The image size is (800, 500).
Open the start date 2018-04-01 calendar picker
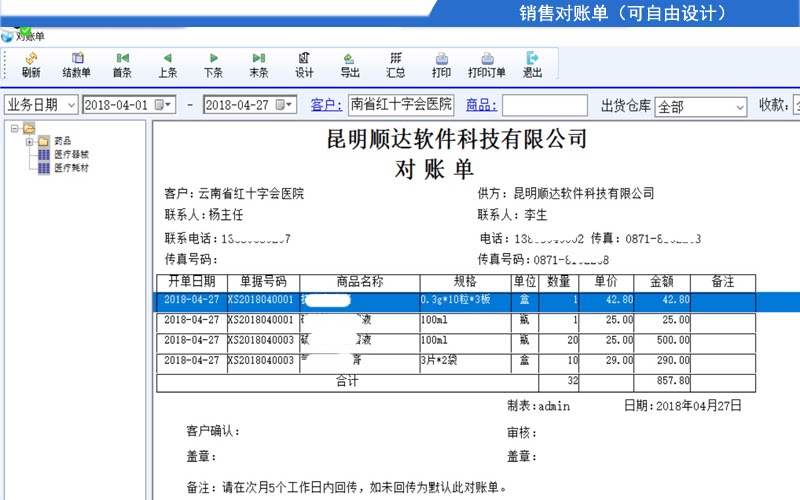tap(164, 105)
